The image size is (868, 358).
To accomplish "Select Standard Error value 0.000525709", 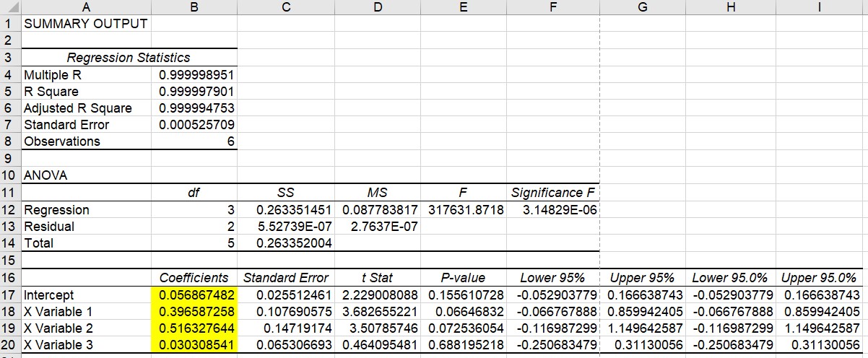I will 194,124.
